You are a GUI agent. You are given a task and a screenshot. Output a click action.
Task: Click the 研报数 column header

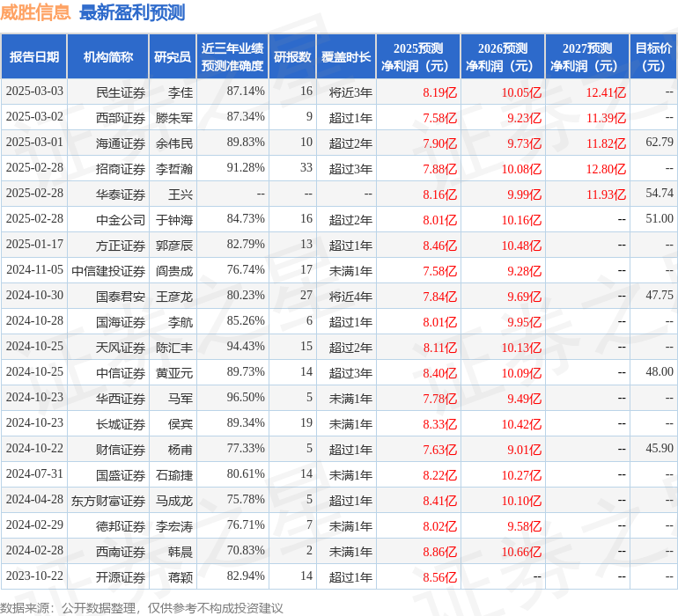(292, 57)
